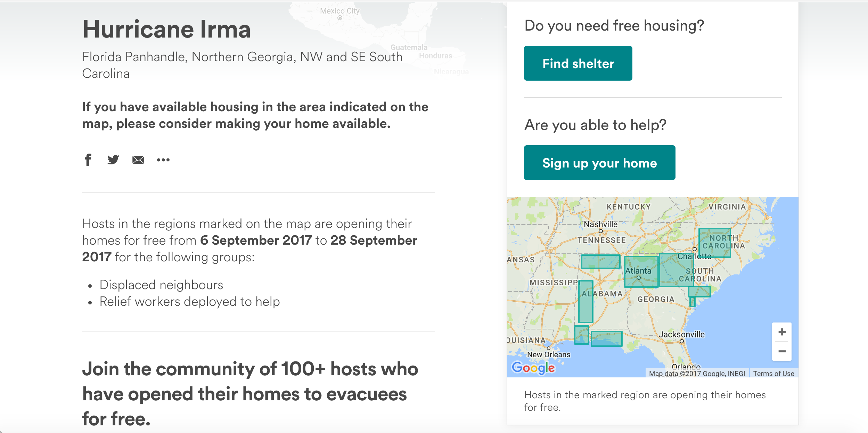868x433 pixels.
Task: Share page on Facebook
Action: [88, 160]
